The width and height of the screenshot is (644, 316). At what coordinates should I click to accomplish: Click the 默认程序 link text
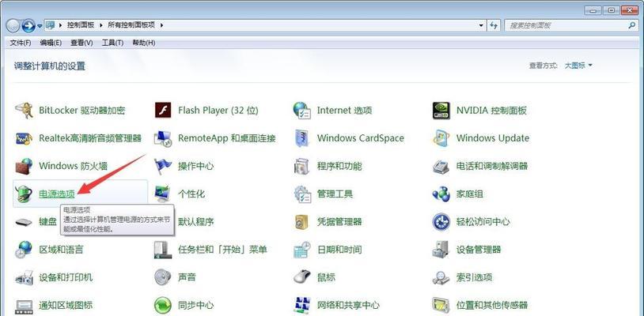point(196,222)
